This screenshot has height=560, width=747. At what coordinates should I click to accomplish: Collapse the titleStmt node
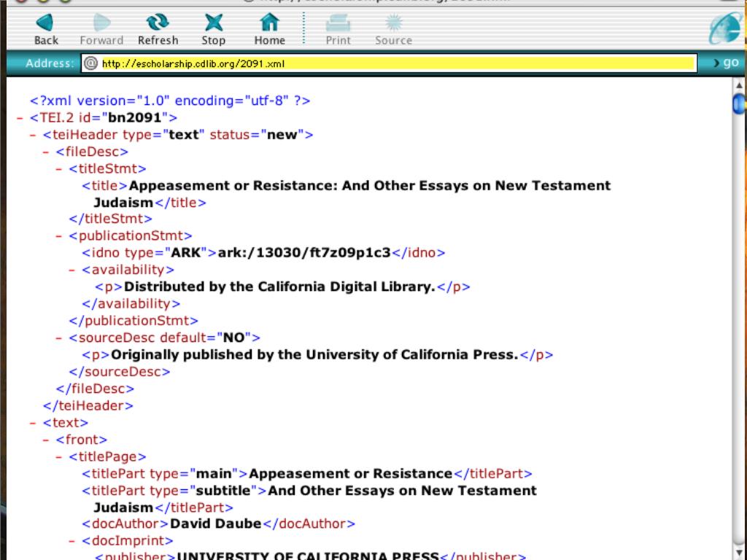[58, 168]
